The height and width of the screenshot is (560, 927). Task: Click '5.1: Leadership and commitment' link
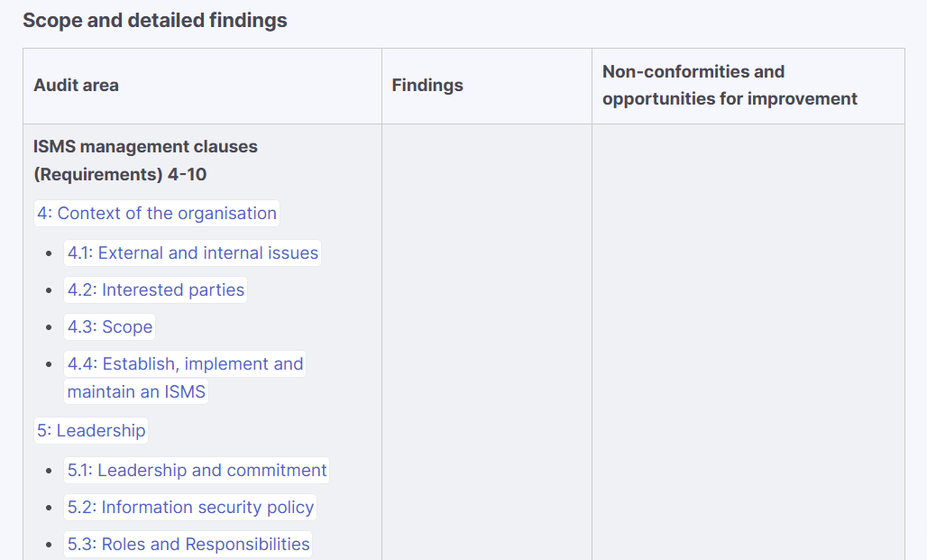click(x=197, y=471)
